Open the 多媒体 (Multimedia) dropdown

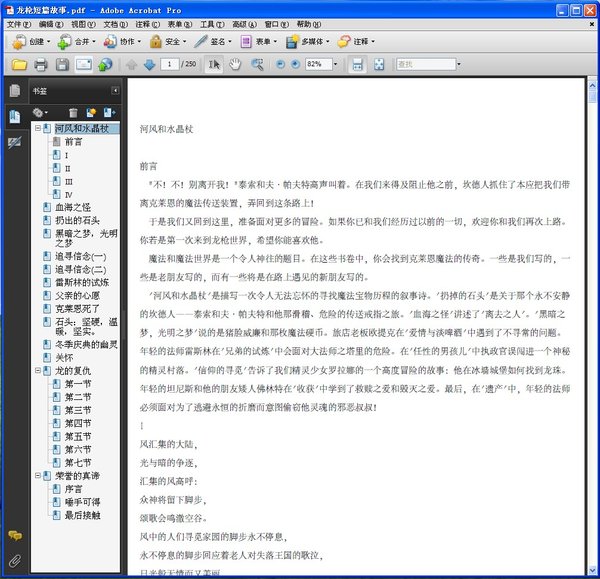point(308,41)
